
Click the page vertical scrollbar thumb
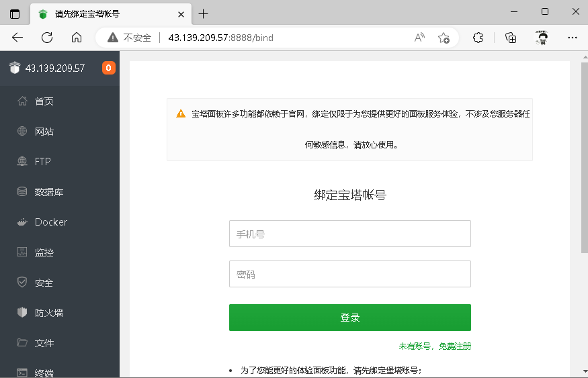click(x=585, y=157)
